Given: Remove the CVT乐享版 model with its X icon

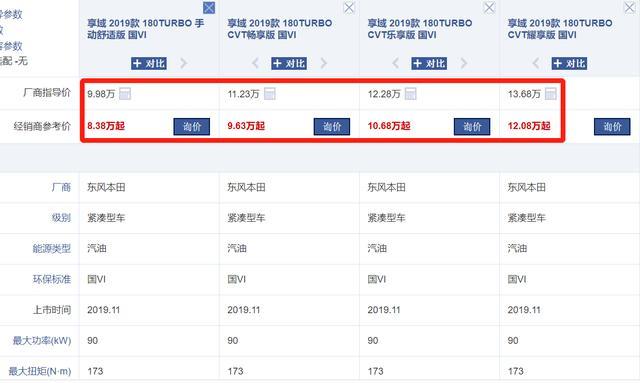Looking at the screenshot, I should click(489, 8).
